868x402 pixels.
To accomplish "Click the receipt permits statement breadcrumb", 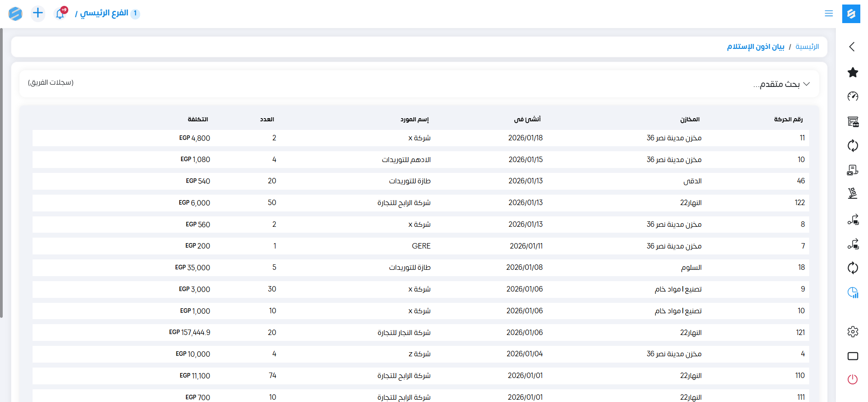I will tap(755, 47).
